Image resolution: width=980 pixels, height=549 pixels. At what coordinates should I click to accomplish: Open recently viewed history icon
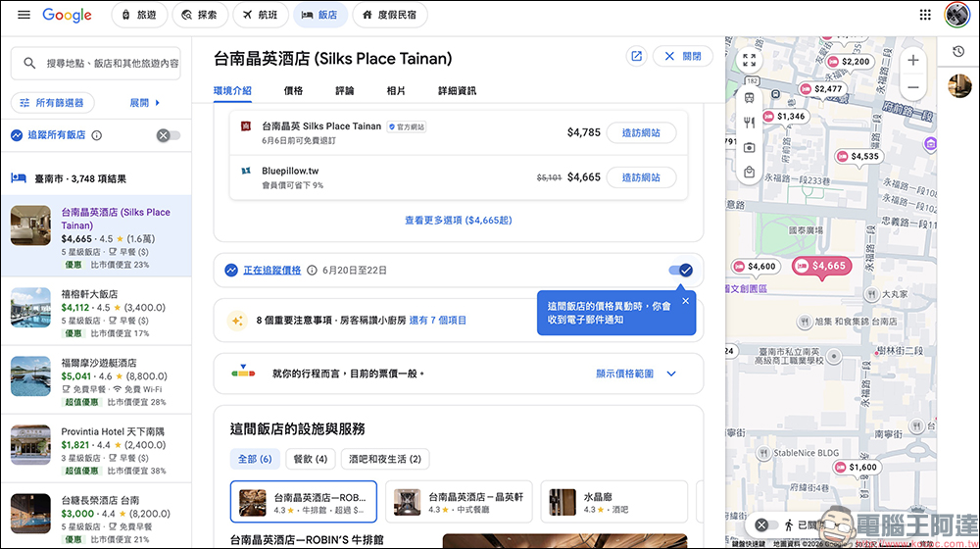tap(958, 51)
